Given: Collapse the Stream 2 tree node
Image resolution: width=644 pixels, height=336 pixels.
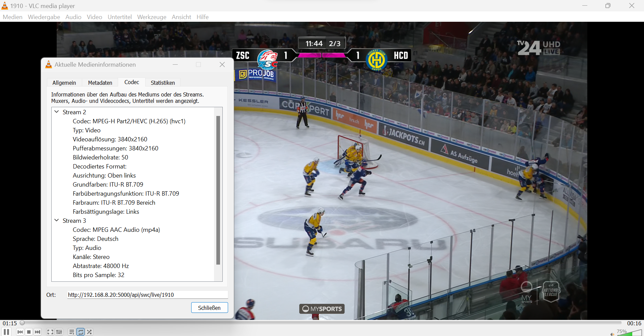Looking at the screenshot, I should coord(57,112).
